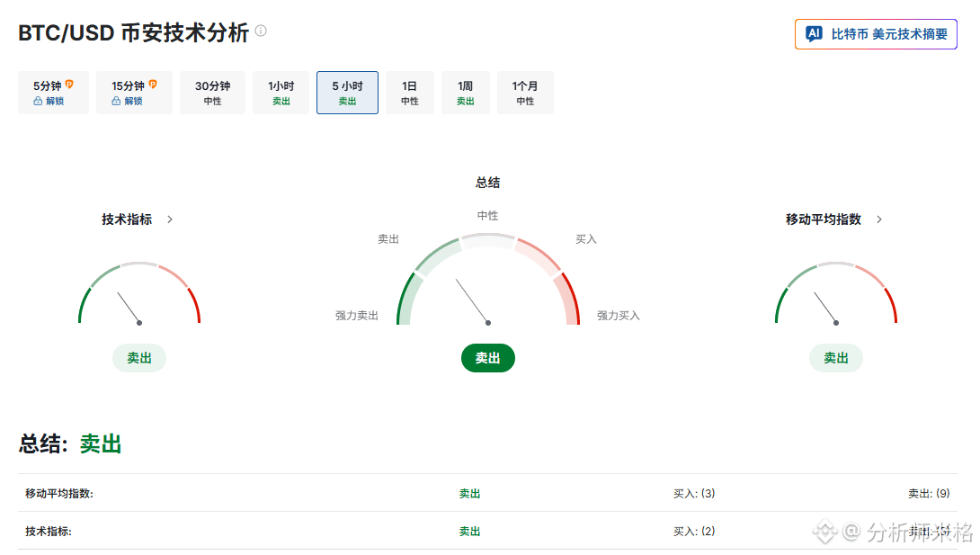The image size is (980, 555).
Task: Expand the 移动平均指数 section via its chevron
Action: (x=879, y=219)
